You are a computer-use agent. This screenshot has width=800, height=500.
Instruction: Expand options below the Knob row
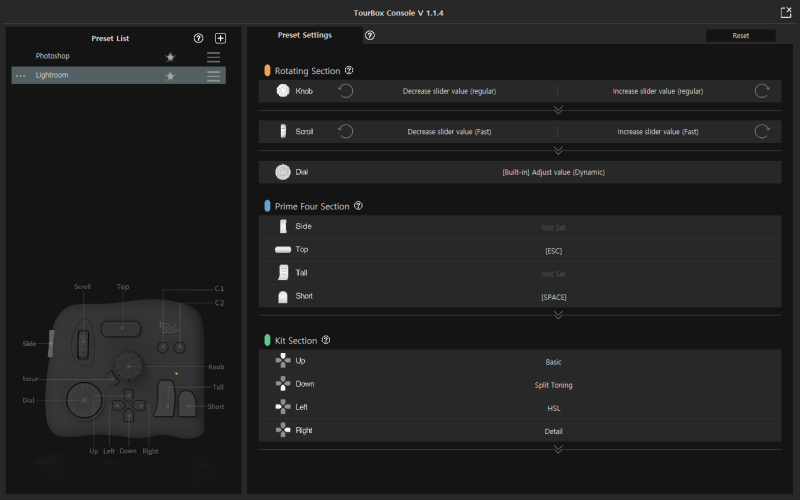pyautogui.click(x=558, y=110)
